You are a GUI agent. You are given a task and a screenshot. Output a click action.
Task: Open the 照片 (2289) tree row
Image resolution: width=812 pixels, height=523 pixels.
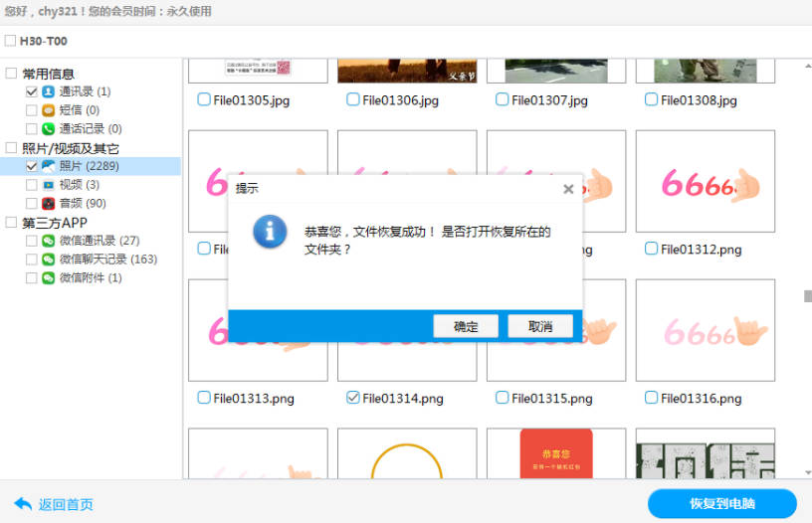[91, 166]
